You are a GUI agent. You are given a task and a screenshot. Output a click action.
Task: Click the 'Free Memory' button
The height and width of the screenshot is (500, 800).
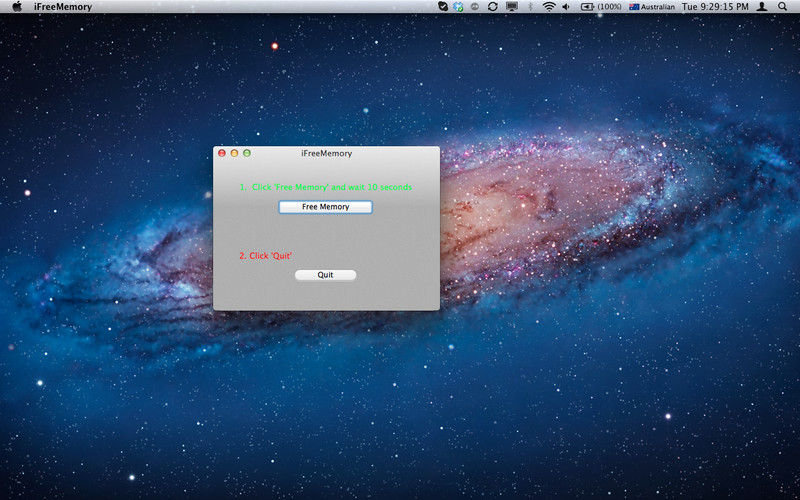pyautogui.click(x=326, y=207)
